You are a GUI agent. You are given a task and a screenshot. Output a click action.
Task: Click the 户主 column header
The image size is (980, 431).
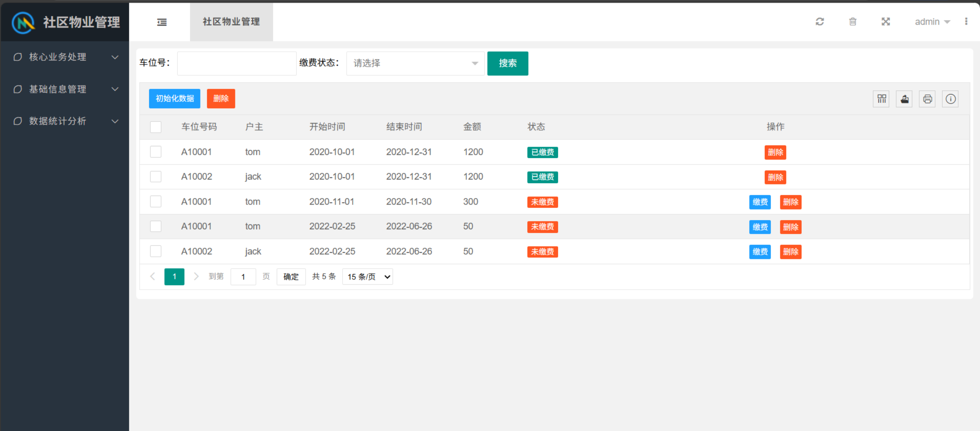[x=254, y=127]
